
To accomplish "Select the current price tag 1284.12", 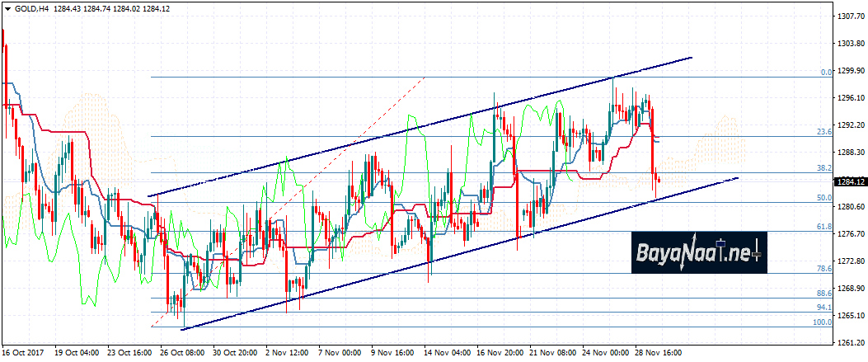I will pyautogui.click(x=847, y=181).
